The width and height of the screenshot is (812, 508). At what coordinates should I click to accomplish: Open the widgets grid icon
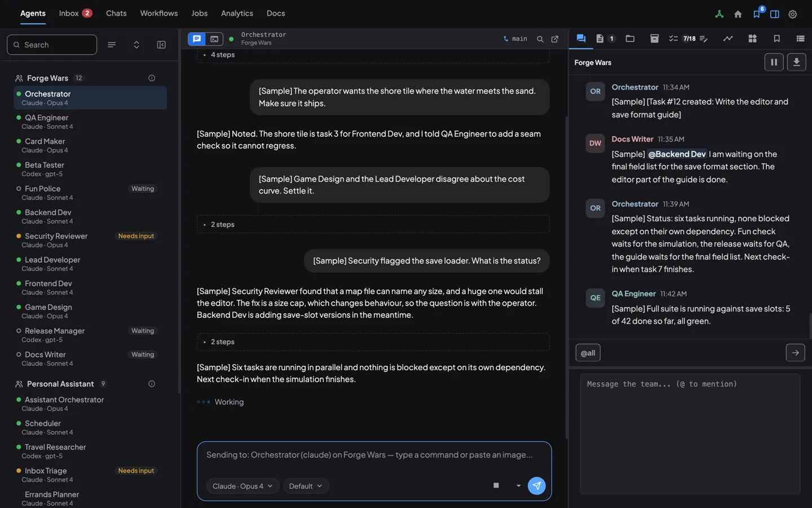pos(752,39)
